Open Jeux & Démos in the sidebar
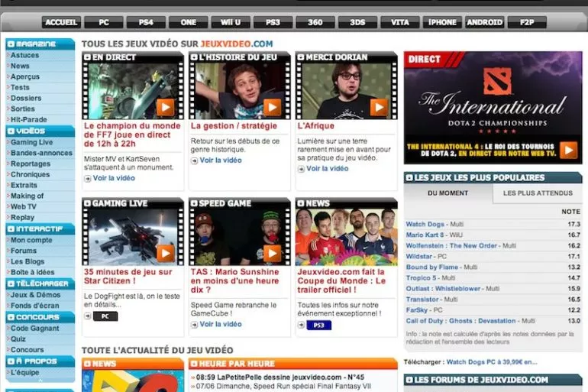 (x=35, y=295)
